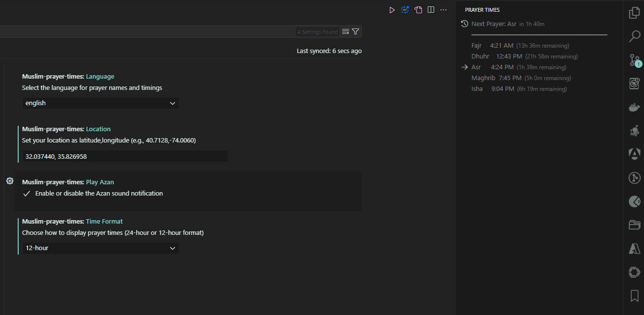The width and height of the screenshot is (644, 315).
Task: Open the Search view in activity bar
Action: 634,36
